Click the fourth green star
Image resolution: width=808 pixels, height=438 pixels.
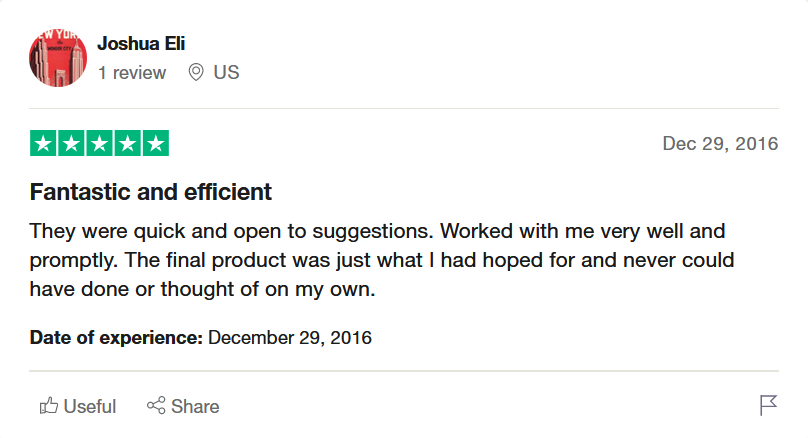click(127, 143)
